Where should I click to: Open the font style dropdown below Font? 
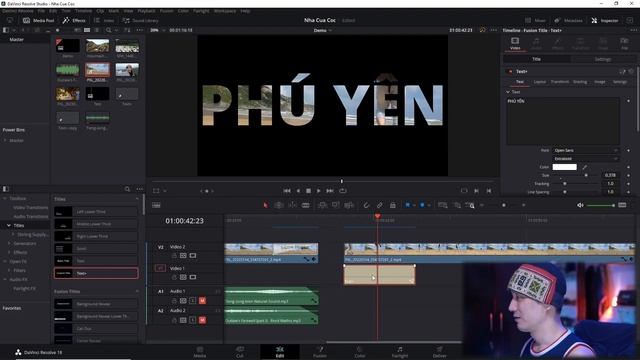586,159
